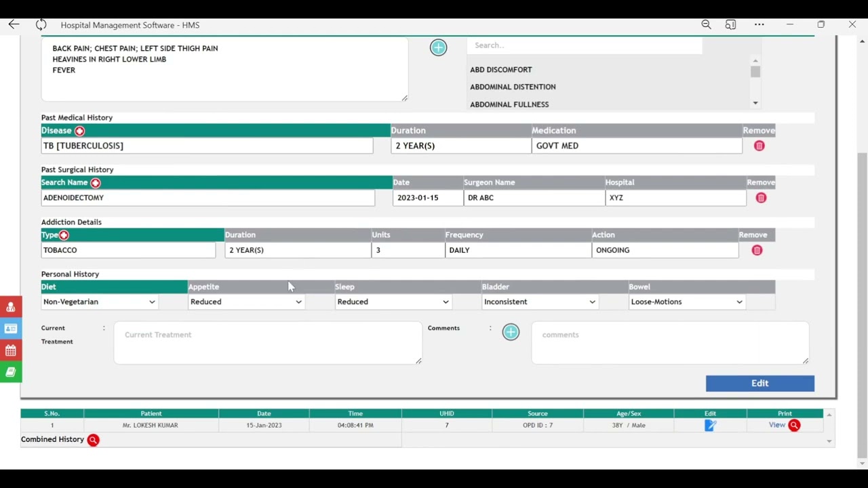Go back using the back arrow
The height and width of the screenshot is (488, 868).
click(x=14, y=24)
